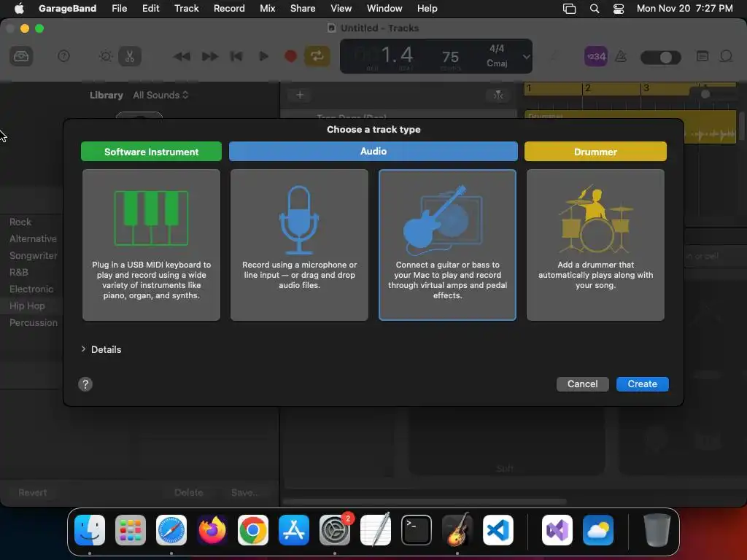Open the LCD display mode dropdown arrow
The height and width of the screenshot is (560, 747).
point(526,57)
